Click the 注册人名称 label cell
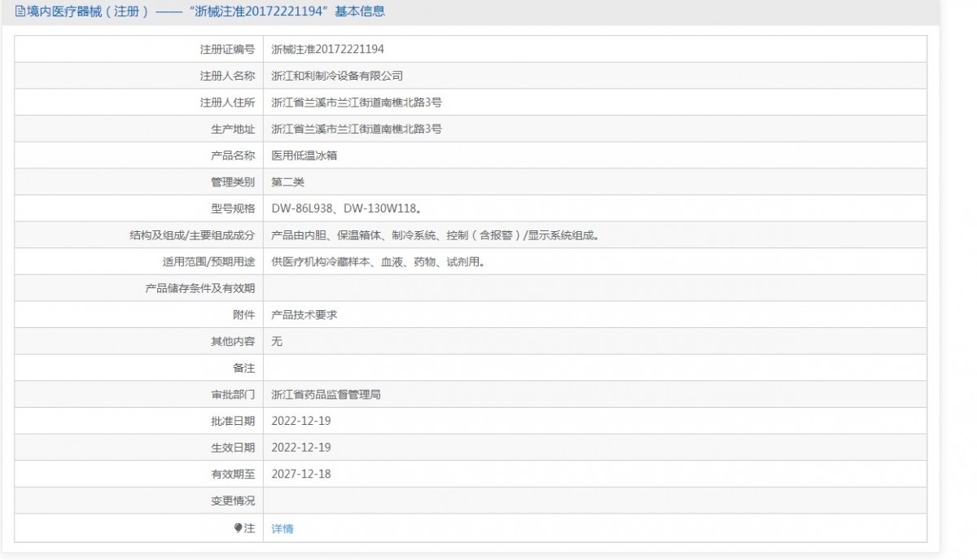Screen dimensions: 977x560 click(x=138, y=76)
